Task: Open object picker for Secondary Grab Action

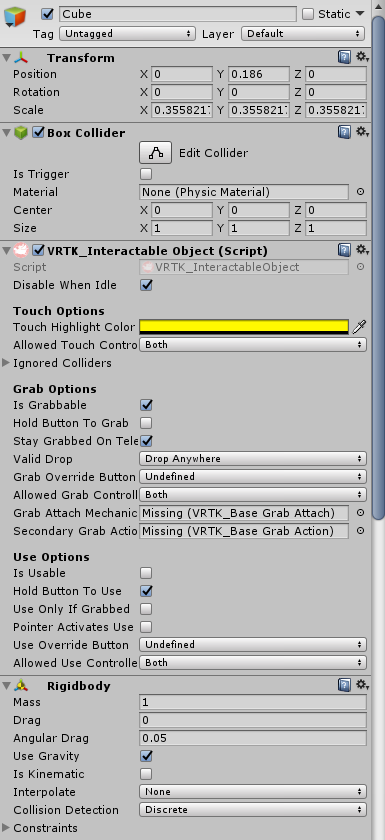Action: click(x=360, y=531)
